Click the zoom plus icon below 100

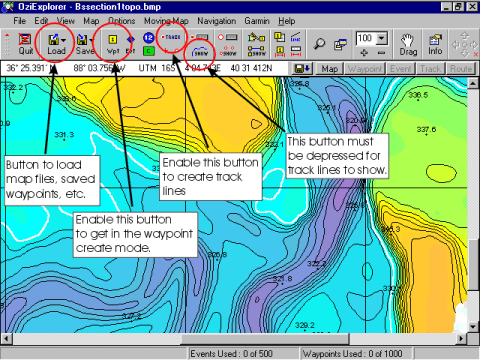[x=364, y=53]
